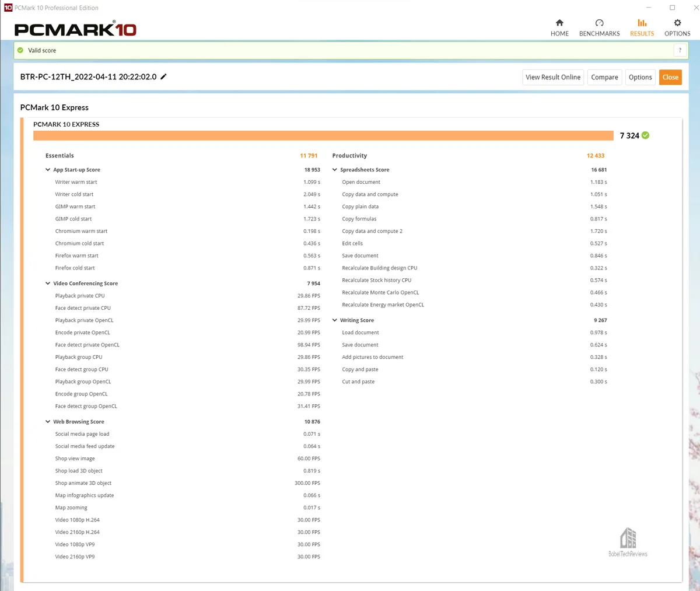
Task: Select the GIMP warm start row
Action: coord(187,207)
